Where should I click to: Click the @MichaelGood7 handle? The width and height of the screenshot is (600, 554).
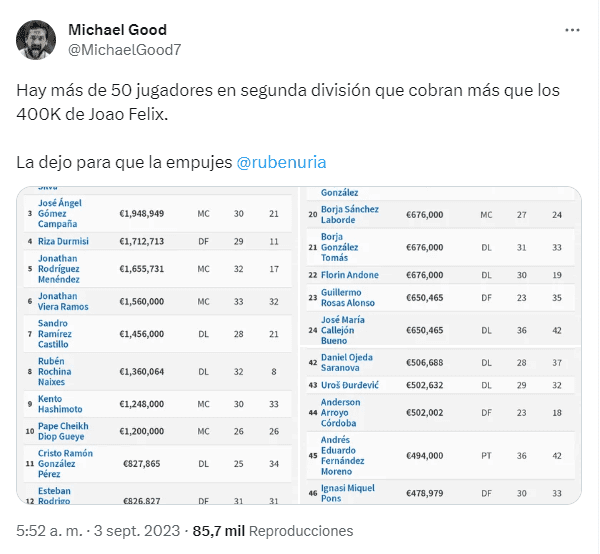point(124,49)
